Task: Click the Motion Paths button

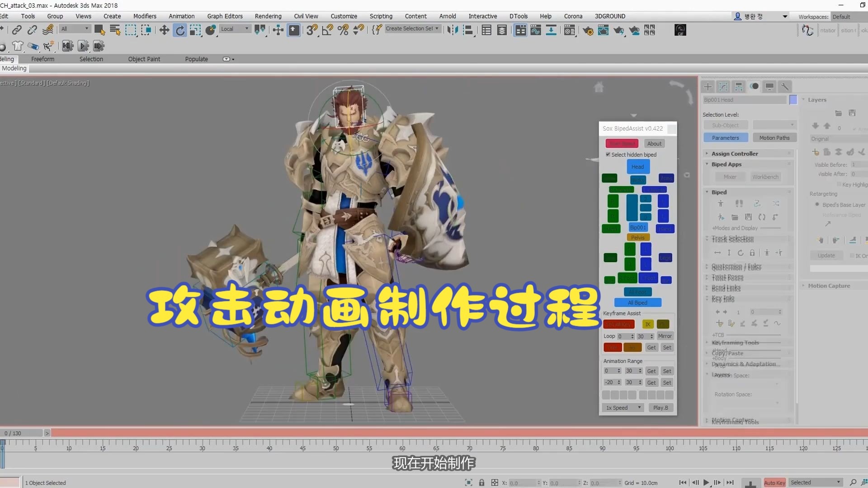Action: tap(774, 138)
